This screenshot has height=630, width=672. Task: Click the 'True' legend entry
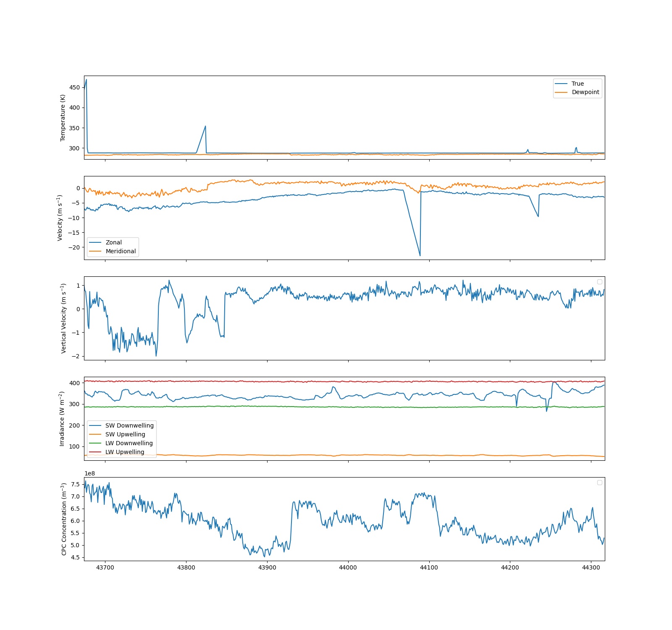coord(577,84)
